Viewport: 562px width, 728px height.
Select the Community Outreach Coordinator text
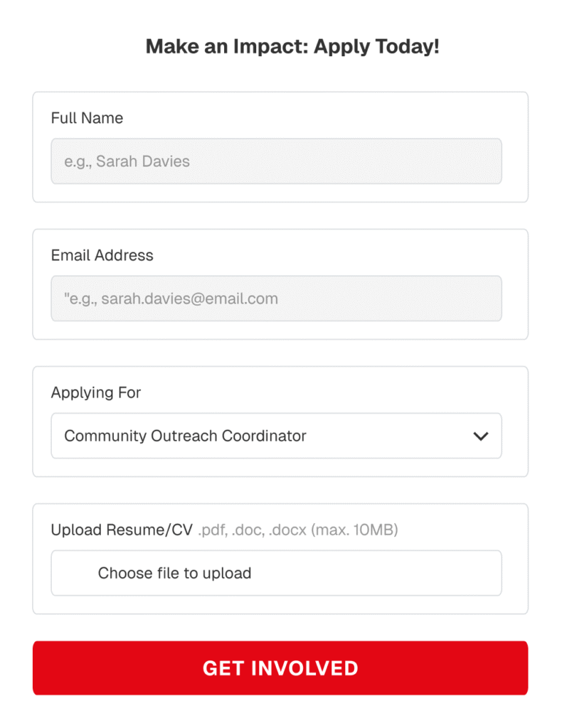click(x=185, y=436)
